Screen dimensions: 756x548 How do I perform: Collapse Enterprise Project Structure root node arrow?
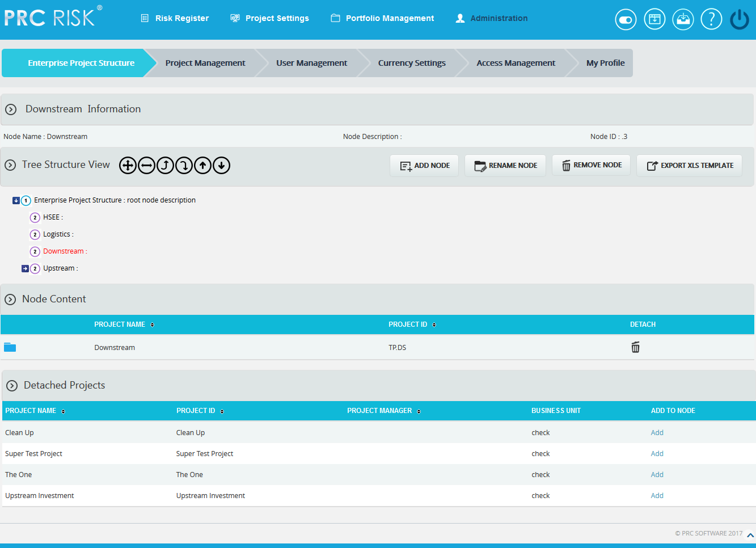tap(16, 200)
